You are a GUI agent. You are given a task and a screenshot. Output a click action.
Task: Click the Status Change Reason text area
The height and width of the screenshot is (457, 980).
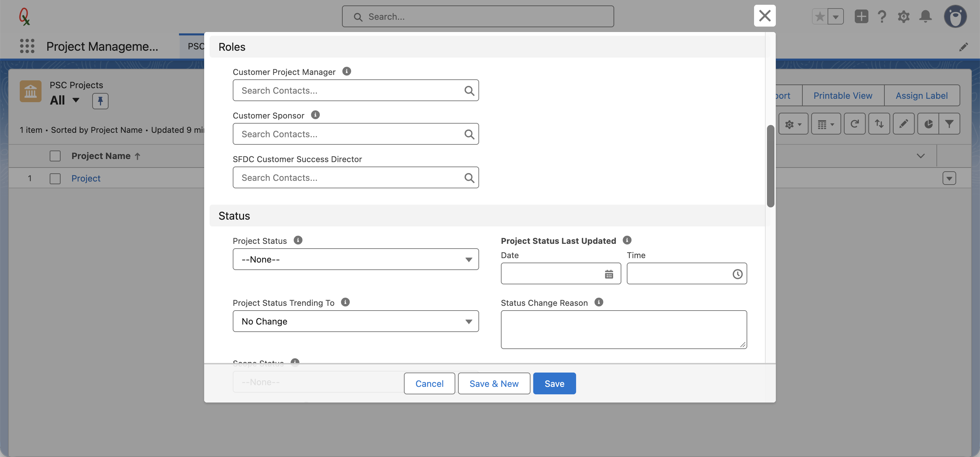click(x=623, y=330)
